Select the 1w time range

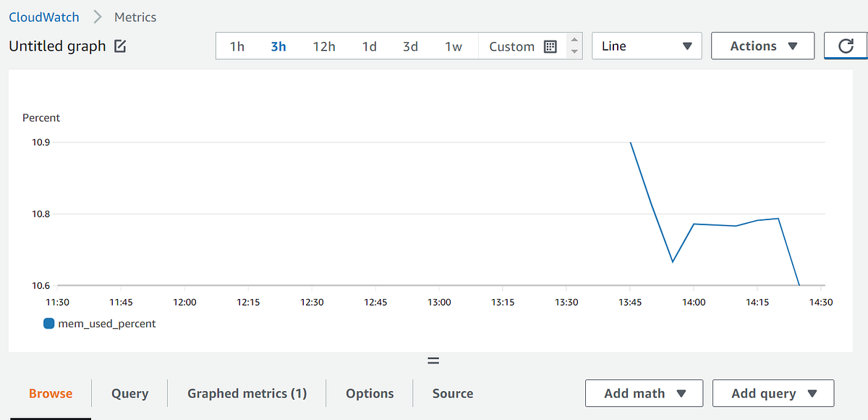(x=454, y=46)
